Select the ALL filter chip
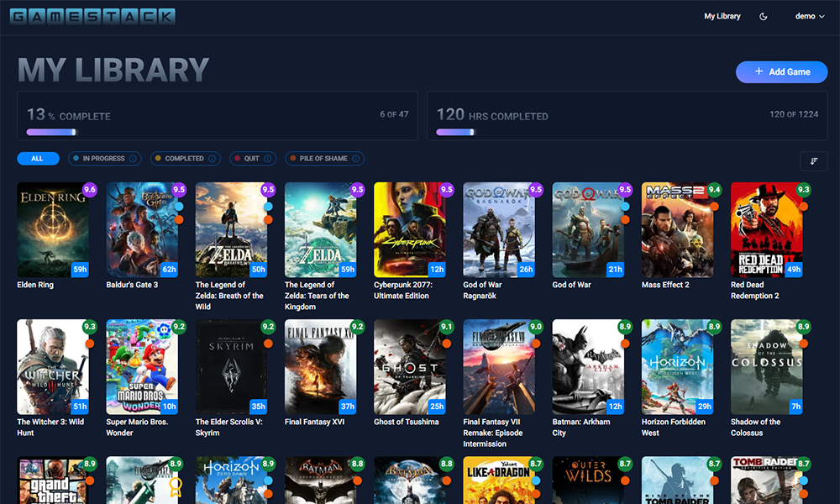 [38, 159]
